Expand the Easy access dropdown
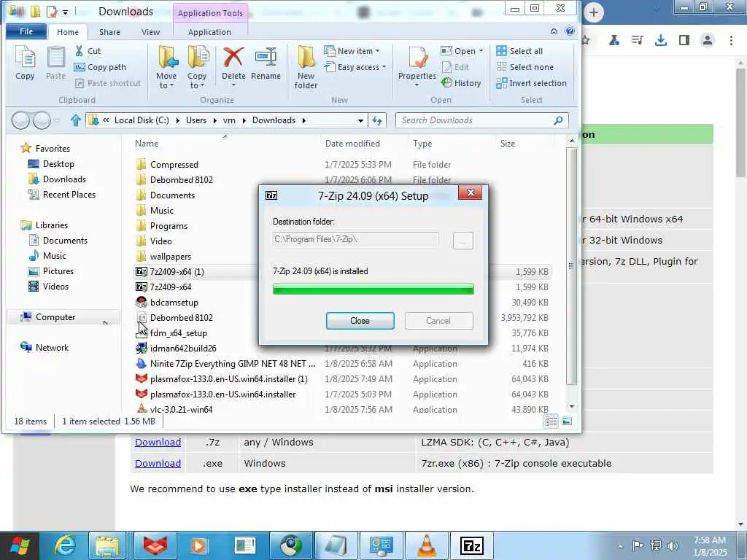The height and width of the screenshot is (560, 747). tap(355, 67)
